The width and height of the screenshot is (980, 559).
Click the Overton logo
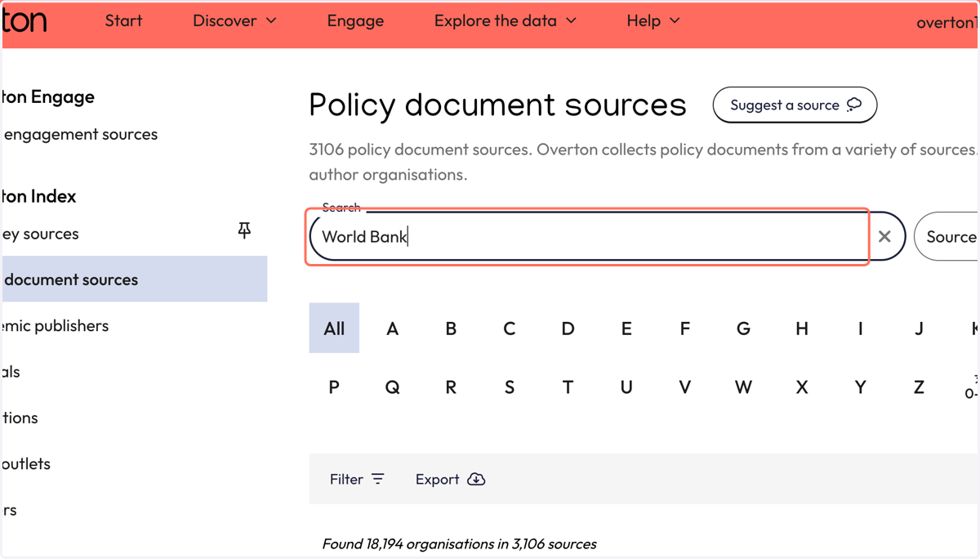point(24,21)
